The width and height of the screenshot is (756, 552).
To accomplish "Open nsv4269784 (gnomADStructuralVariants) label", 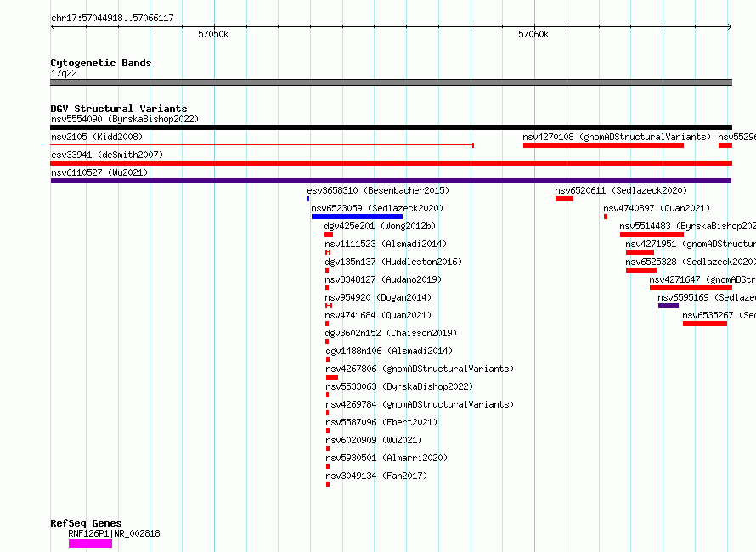I will [420, 404].
